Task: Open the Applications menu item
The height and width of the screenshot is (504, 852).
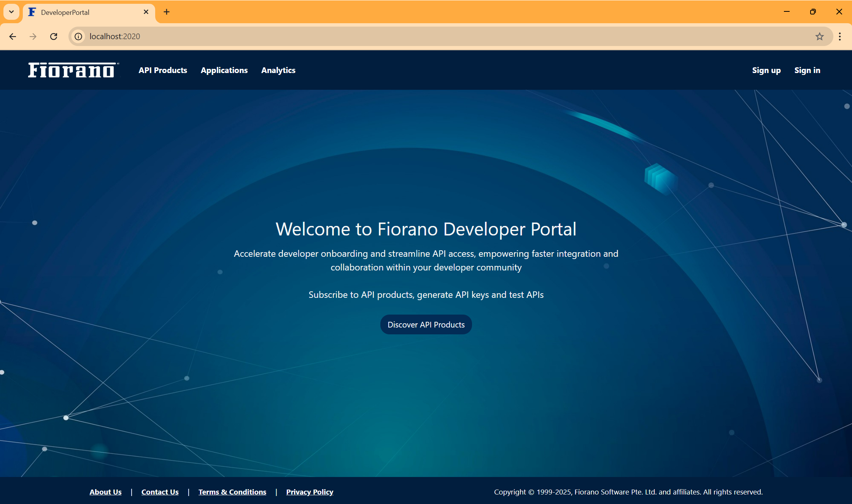Action: click(x=224, y=70)
